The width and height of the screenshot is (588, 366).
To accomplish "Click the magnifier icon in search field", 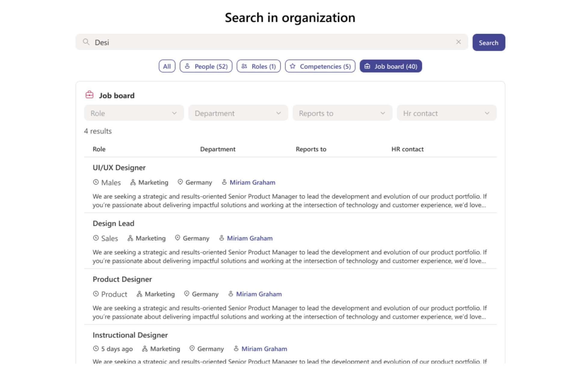I will click(x=86, y=42).
